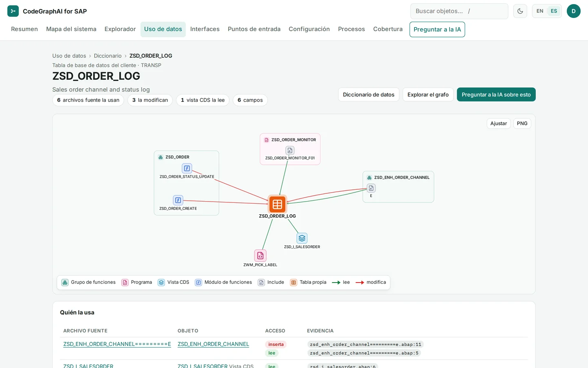
Task: Click the ZSD_ORDER_MONITOR program icon
Action: 267,140
